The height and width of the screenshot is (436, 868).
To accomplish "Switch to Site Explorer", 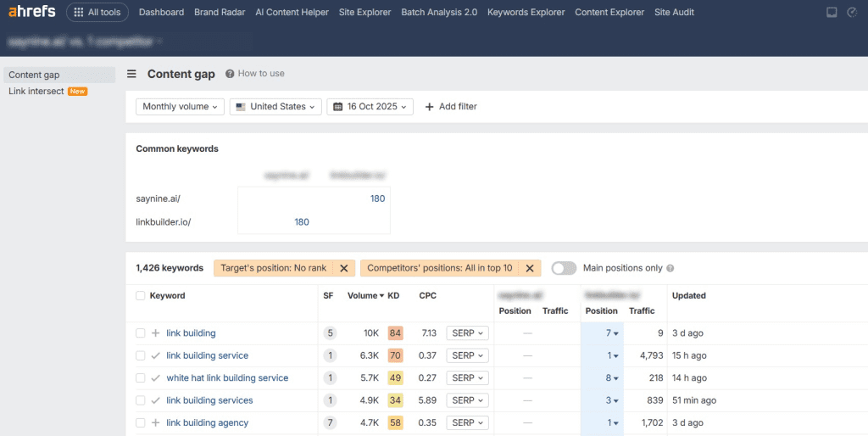I will 364,12.
